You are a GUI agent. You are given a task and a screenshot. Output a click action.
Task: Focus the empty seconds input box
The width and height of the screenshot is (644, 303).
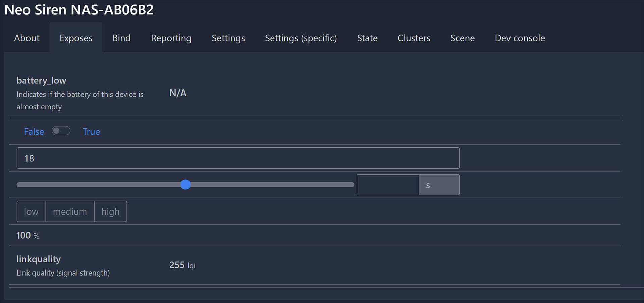(x=387, y=185)
